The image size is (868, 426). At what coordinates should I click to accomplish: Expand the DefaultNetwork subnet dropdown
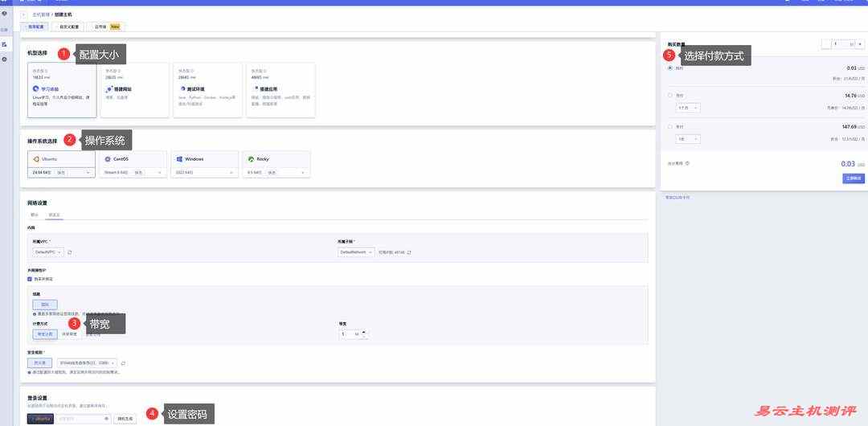356,252
